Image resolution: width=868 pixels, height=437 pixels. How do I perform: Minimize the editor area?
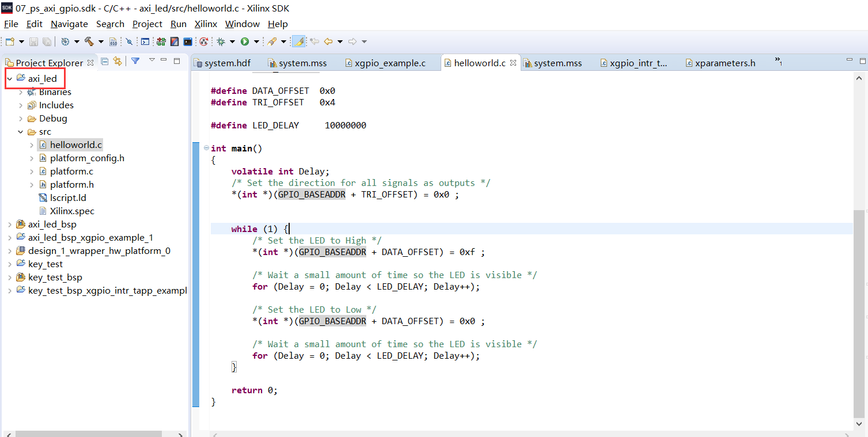[849, 60]
